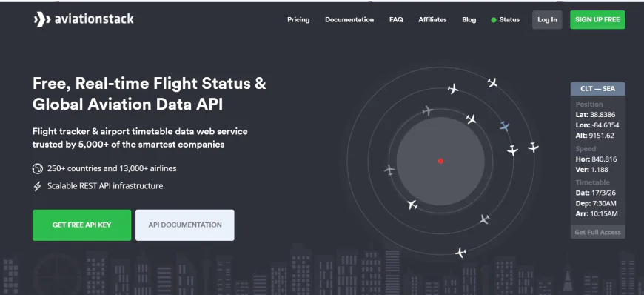644x295 pixels.
Task: Open the Affiliates page
Action: (432, 20)
